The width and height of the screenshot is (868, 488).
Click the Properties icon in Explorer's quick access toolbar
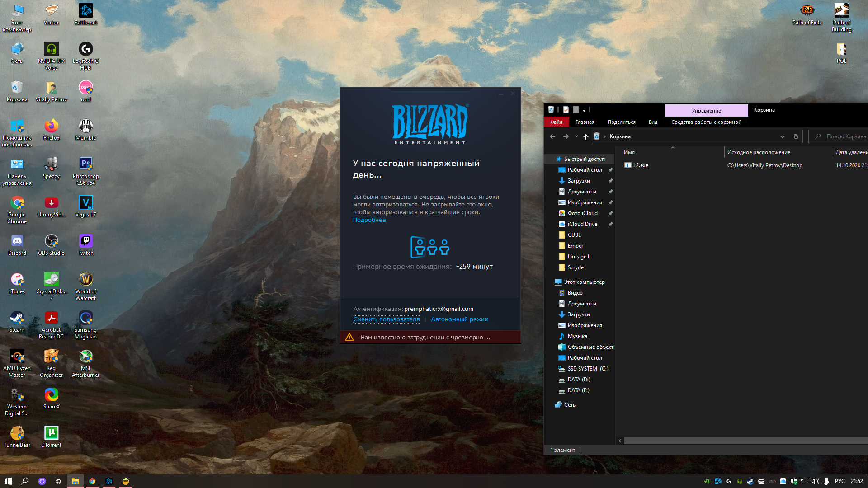(566, 110)
